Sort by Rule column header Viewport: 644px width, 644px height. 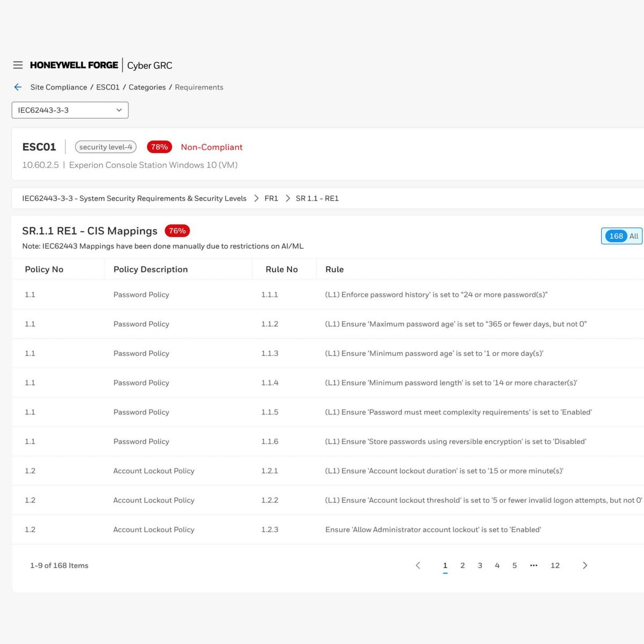tap(334, 269)
